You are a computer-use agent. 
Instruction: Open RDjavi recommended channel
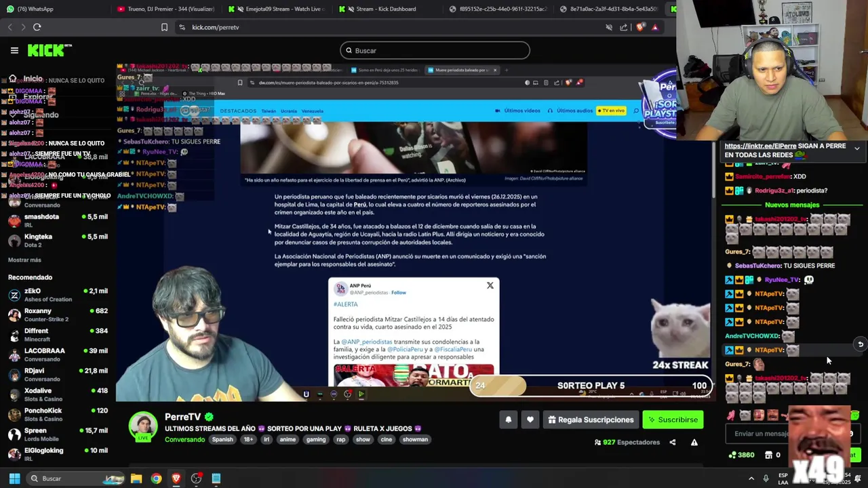pyautogui.click(x=58, y=375)
